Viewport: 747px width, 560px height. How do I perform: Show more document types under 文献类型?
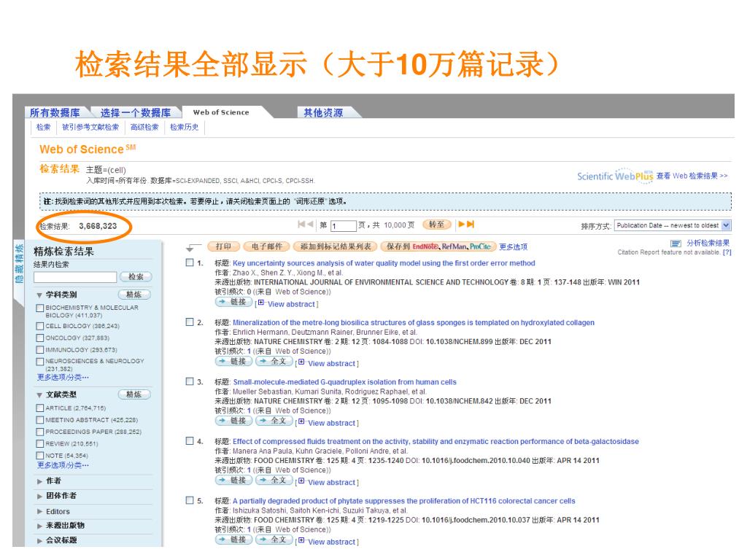63,465
